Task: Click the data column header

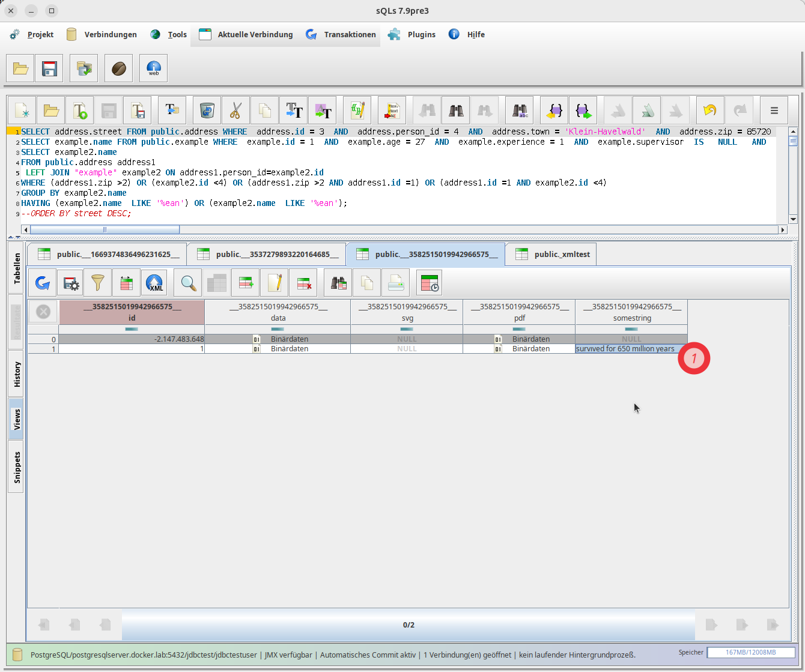Action: [x=278, y=312]
